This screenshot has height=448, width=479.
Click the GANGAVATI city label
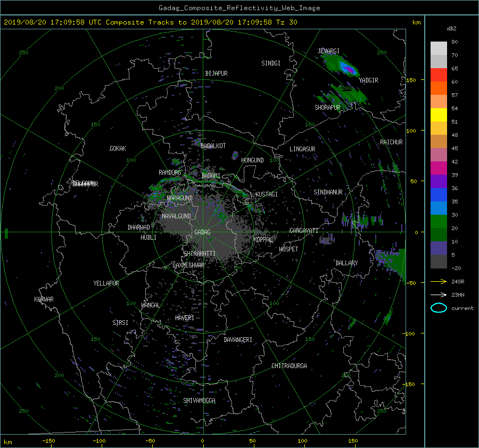[x=304, y=230]
